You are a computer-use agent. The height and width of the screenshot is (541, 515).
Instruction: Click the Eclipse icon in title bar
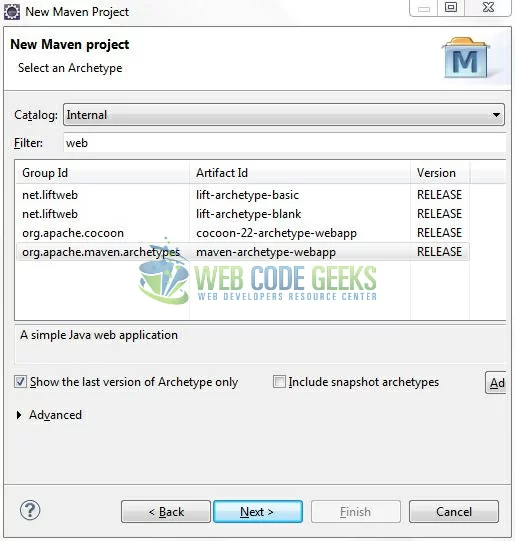[x=12, y=12]
